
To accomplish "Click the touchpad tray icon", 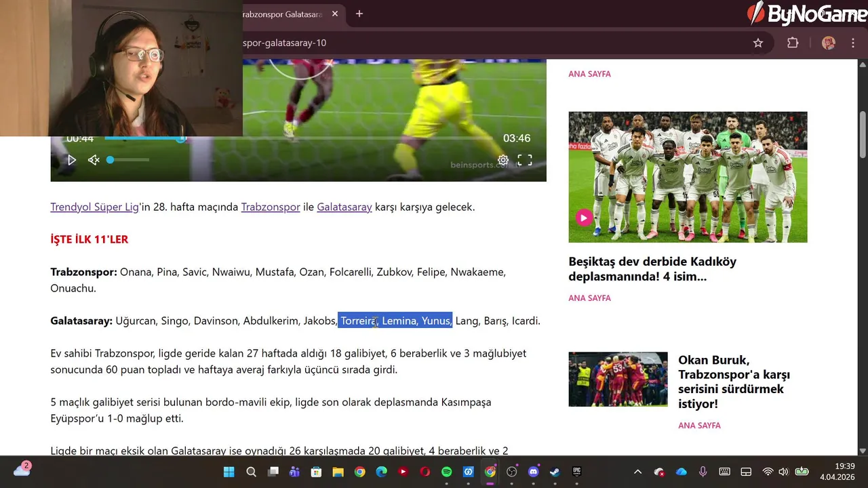I will [x=746, y=472].
